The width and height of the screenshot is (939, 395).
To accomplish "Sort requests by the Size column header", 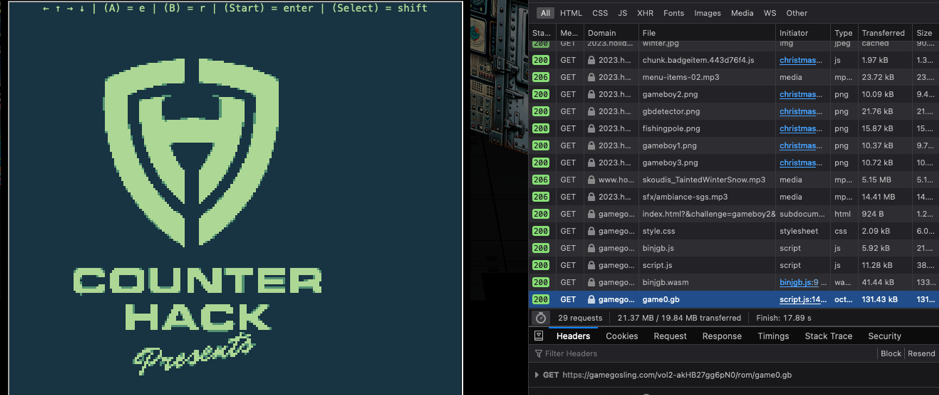I will pyautogui.click(x=925, y=33).
